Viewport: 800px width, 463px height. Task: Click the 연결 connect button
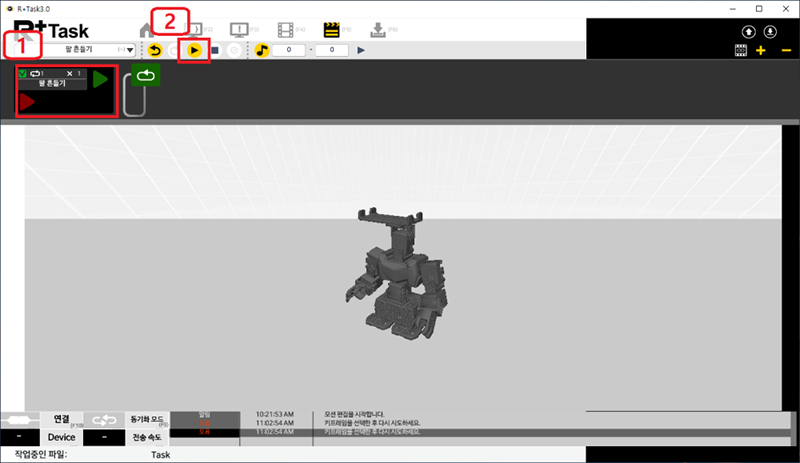(62, 420)
